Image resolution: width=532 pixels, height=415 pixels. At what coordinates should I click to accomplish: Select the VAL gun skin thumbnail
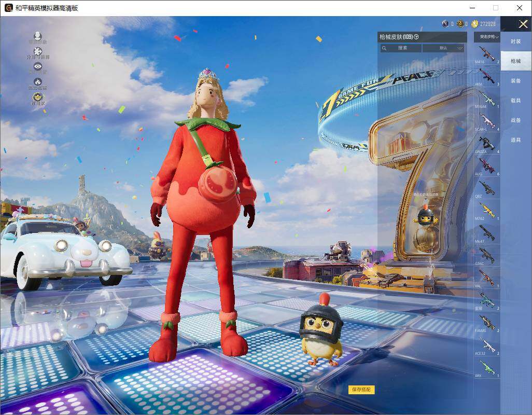(487, 278)
